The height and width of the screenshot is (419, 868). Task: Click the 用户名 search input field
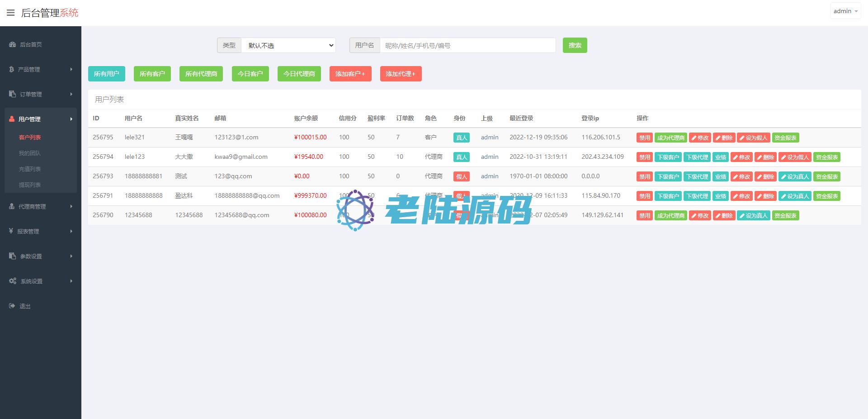pos(467,45)
